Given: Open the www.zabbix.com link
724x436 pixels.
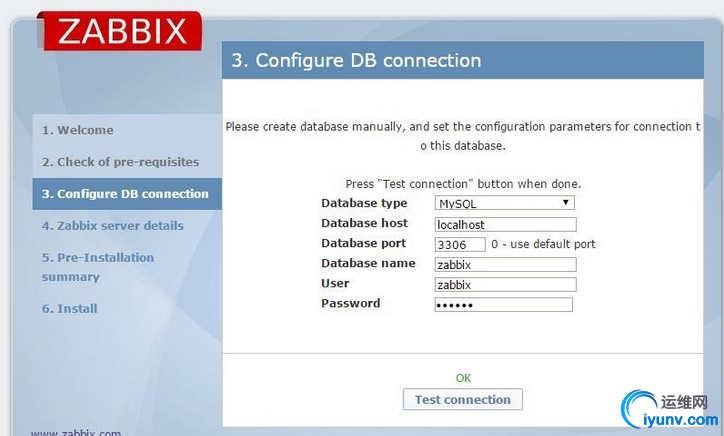Looking at the screenshot, I should coord(76,433).
